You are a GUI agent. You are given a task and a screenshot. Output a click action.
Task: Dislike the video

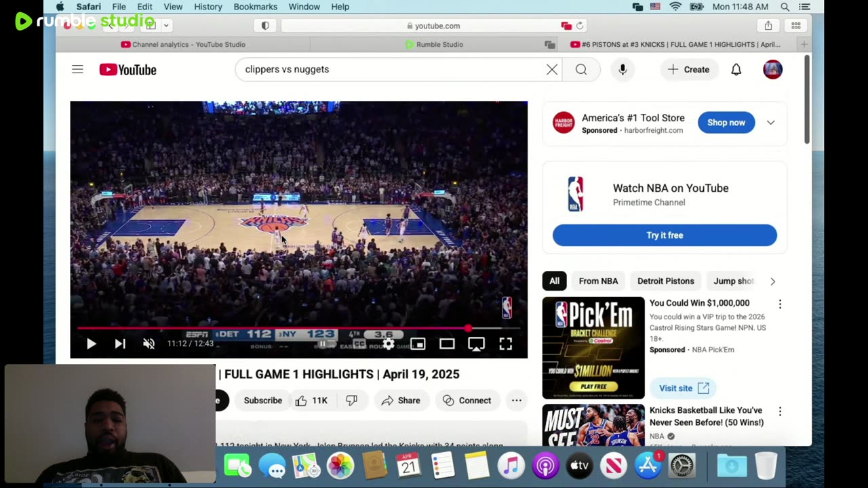[351, 401]
